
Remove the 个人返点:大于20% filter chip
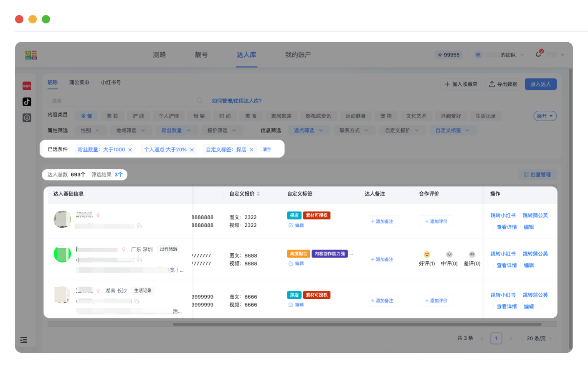point(191,149)
